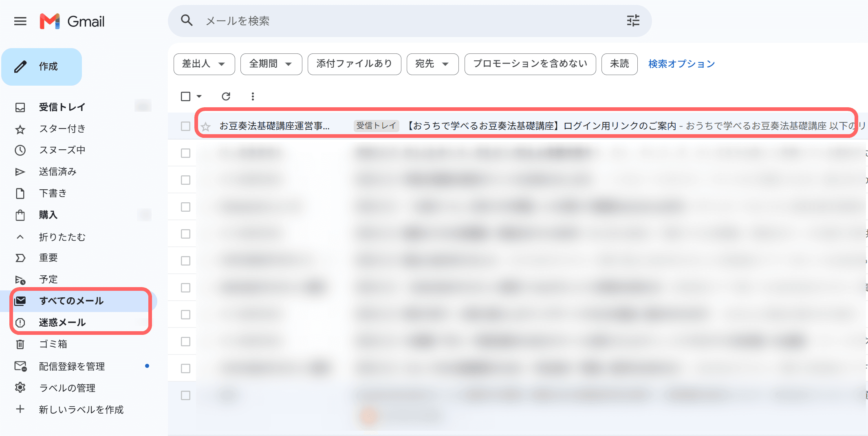Create label via 新しいラベルを作成
The width and height of the screenshot is (868, 436).
(x=81, y=409)
